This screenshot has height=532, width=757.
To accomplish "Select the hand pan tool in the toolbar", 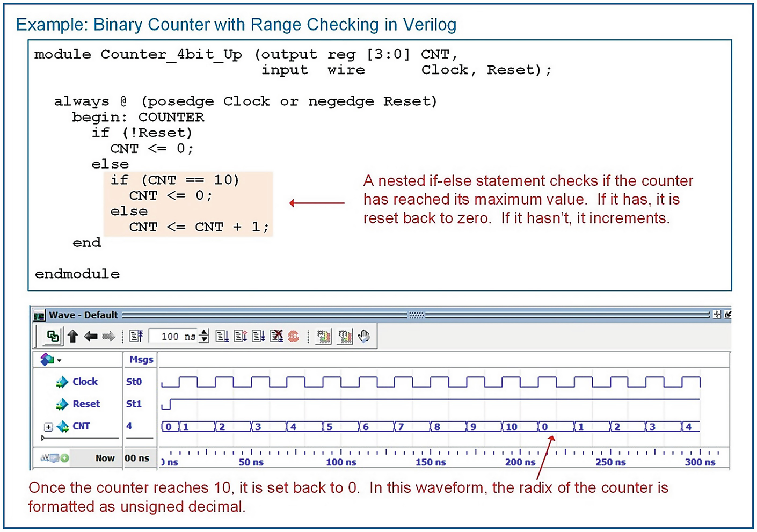I will point(364,336).
